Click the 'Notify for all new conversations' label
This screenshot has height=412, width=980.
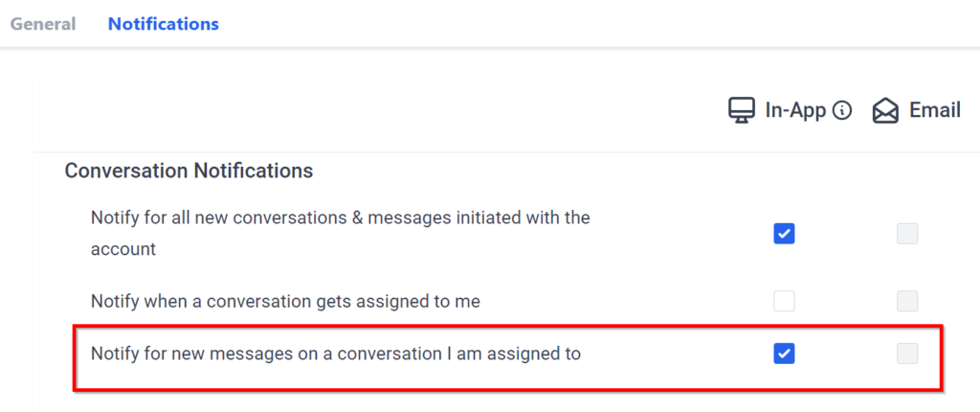(340, 217)
